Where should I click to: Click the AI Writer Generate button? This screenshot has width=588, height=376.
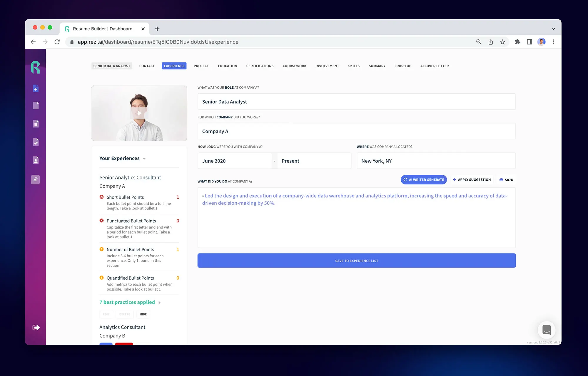click(424, 179)
